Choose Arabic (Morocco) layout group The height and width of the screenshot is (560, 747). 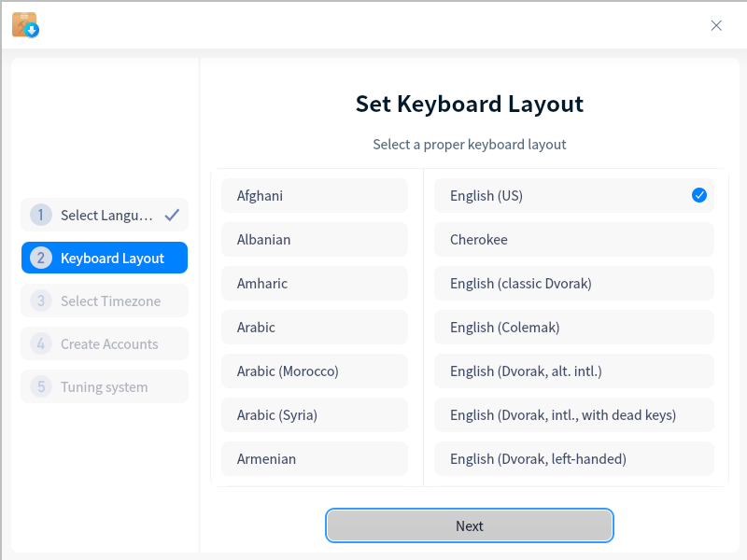coord(315,371)
